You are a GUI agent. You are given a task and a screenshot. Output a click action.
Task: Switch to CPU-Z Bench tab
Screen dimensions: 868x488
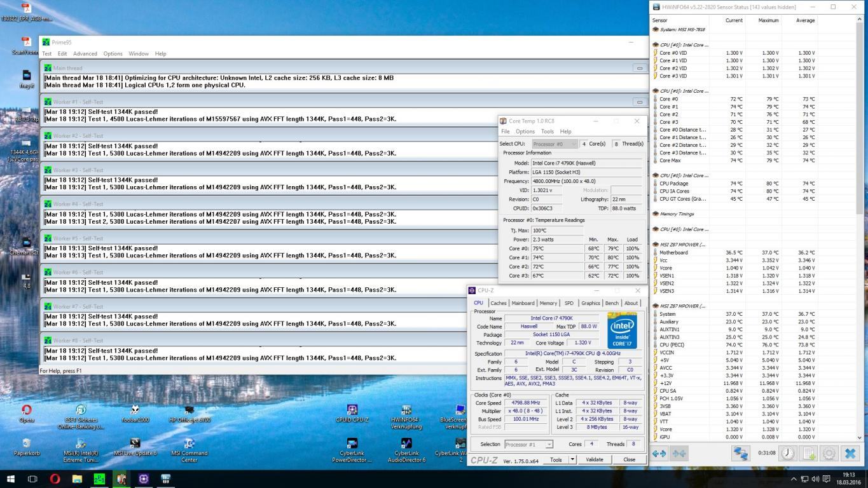coord(612,303)
